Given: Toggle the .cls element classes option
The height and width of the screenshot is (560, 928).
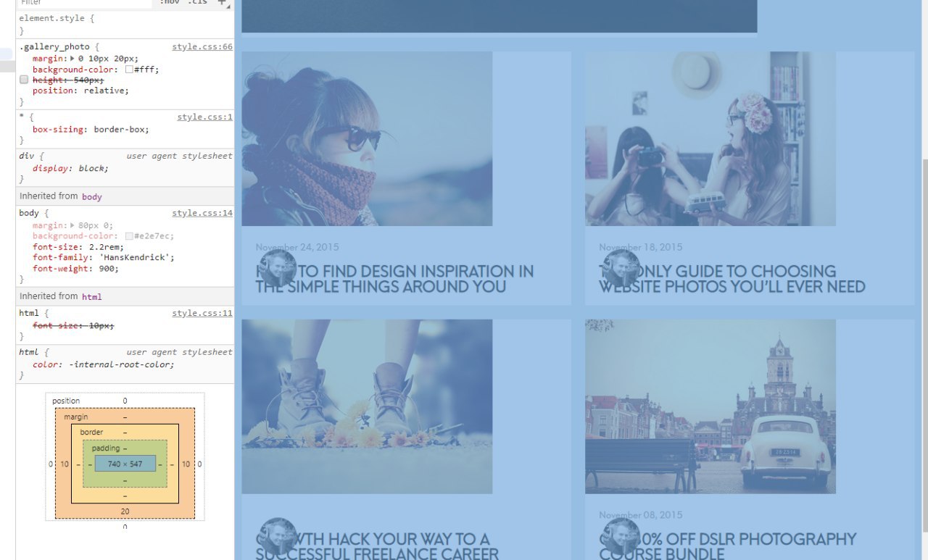Looking at the screenshot, I should [197, 2].
